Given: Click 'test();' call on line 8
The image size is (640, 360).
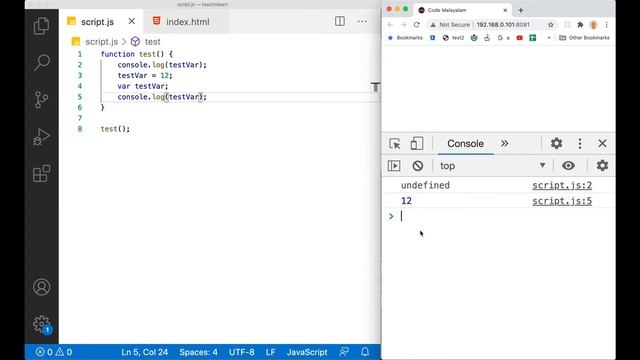Looking at the screenshot, I should click(115, 129).
